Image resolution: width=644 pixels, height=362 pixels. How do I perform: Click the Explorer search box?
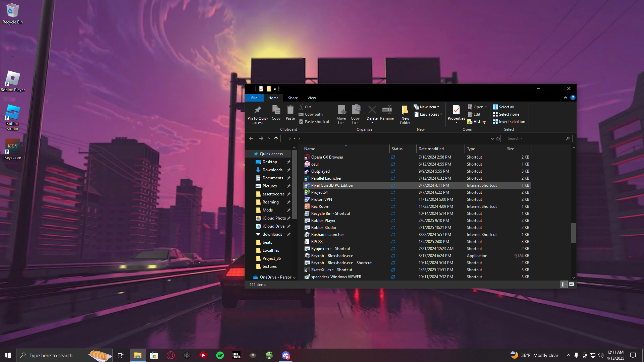[x=538, y=138]
